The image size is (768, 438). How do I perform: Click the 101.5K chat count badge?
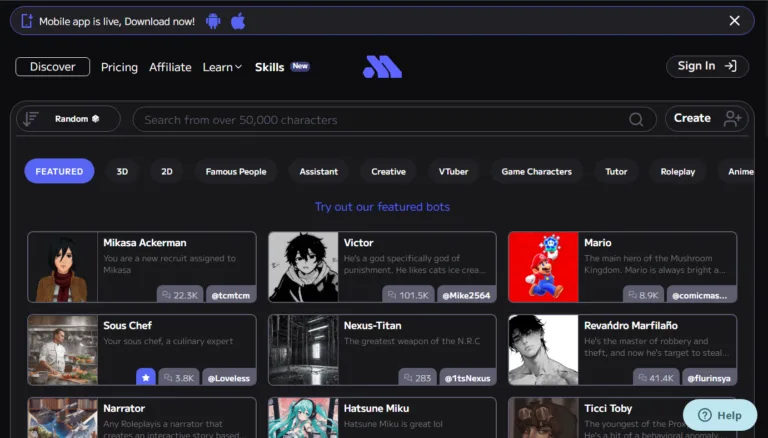tap(408, 295)
